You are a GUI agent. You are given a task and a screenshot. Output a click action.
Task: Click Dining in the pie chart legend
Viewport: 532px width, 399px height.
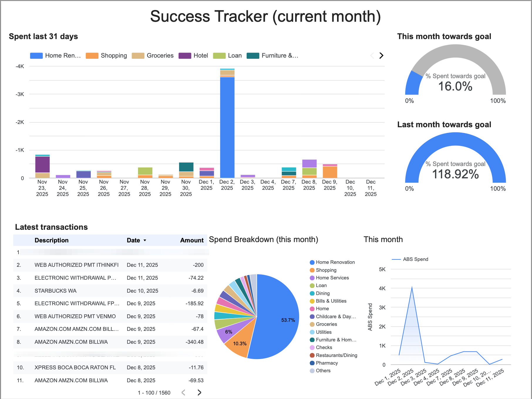[320, 294]
